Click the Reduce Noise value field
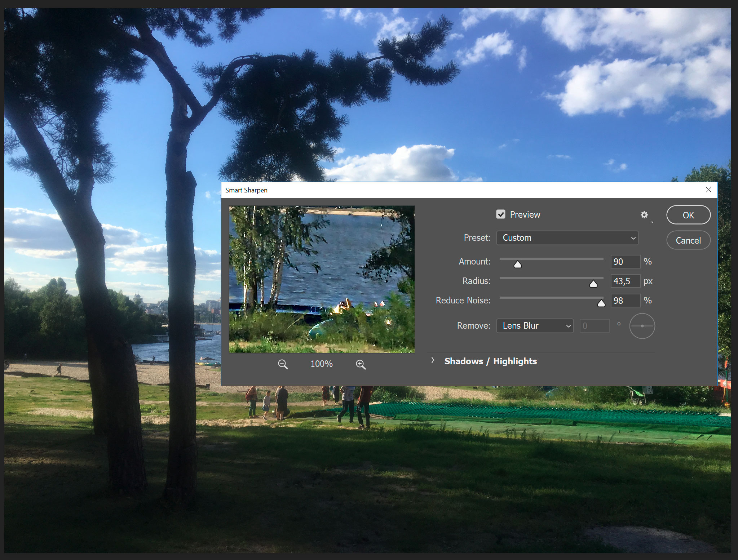Viewport: 738px width, 560px height. 625,301
